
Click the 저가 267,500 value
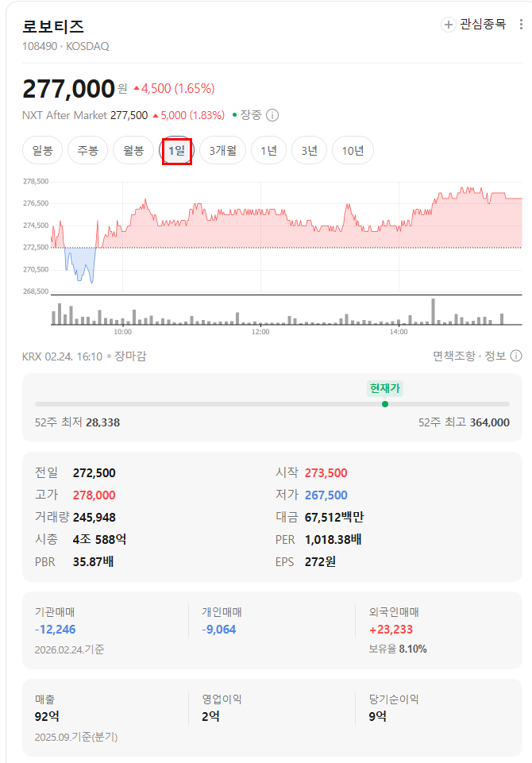[x=326, y=495]
